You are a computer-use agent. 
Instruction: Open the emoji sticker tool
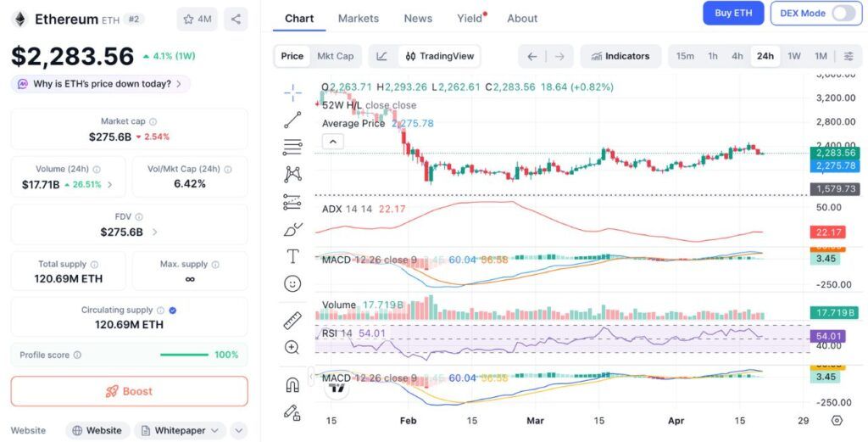(292, 283)
